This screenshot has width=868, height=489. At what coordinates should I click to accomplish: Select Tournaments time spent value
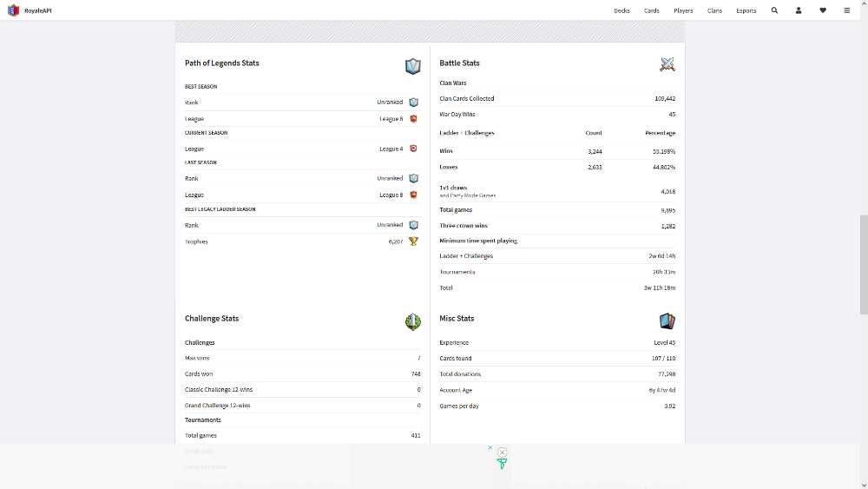[664, 272]
